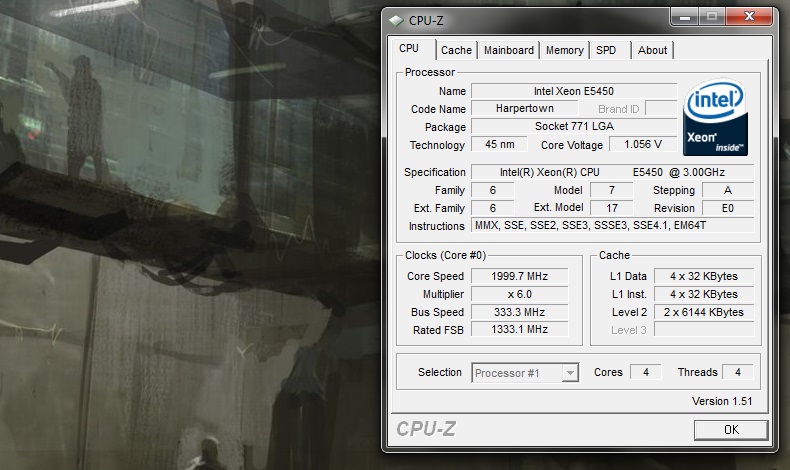Select the Memory tab
The image size is (790, 470).
564,50
